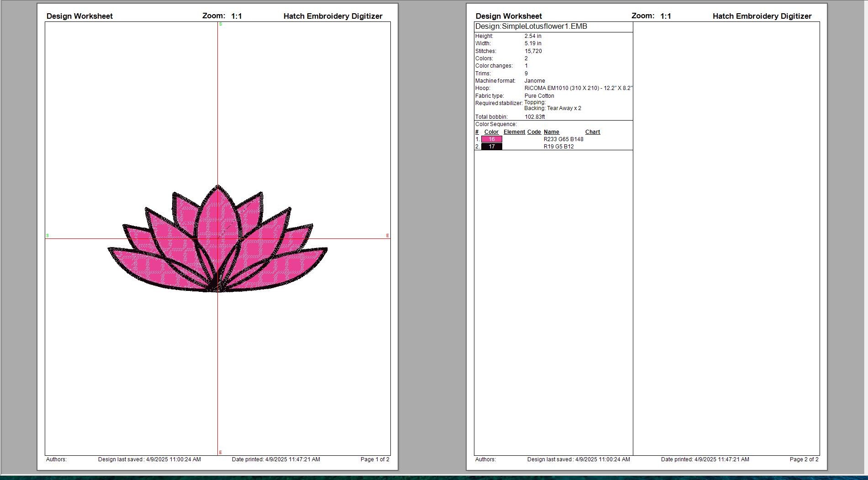The width and height of the screenshot is (868, 480).
Task: Click Hatch Embroidery Digitizer heading on page 2
Action: pyautogui.click(x=762, y=16)
